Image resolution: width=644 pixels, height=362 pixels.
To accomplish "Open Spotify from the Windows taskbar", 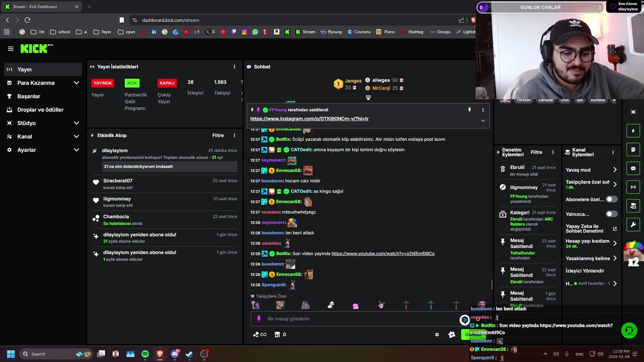I will 145,354.
